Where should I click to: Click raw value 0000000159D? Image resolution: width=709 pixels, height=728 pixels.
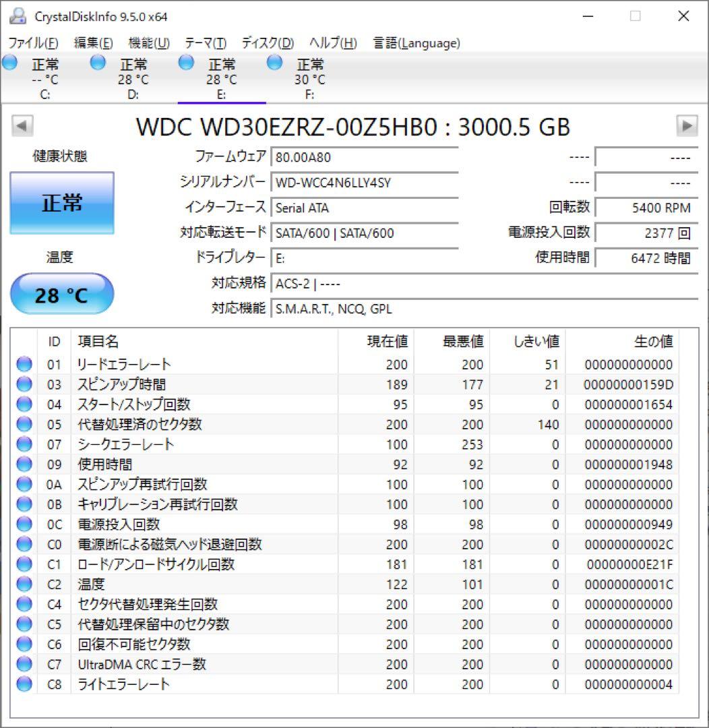click(628, 385)
